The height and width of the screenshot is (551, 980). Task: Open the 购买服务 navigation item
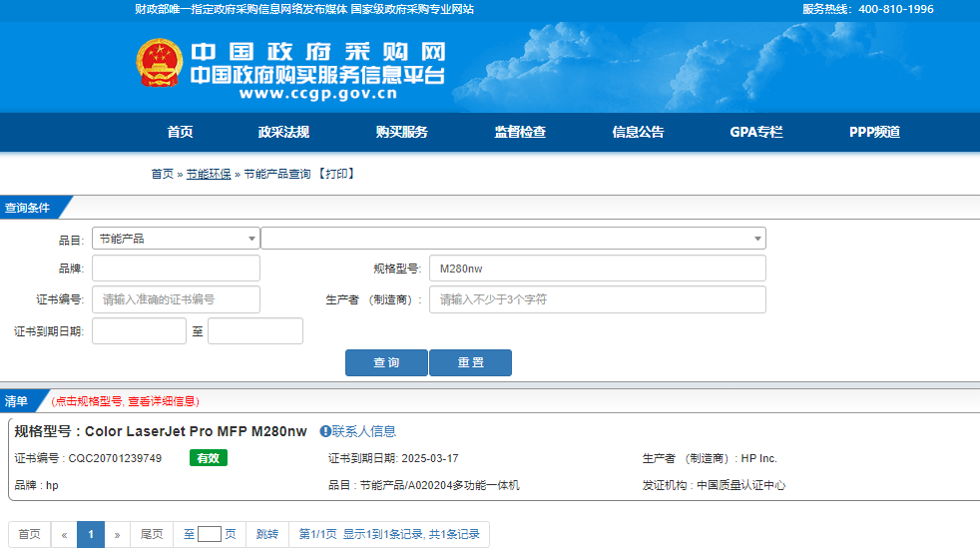402,132
